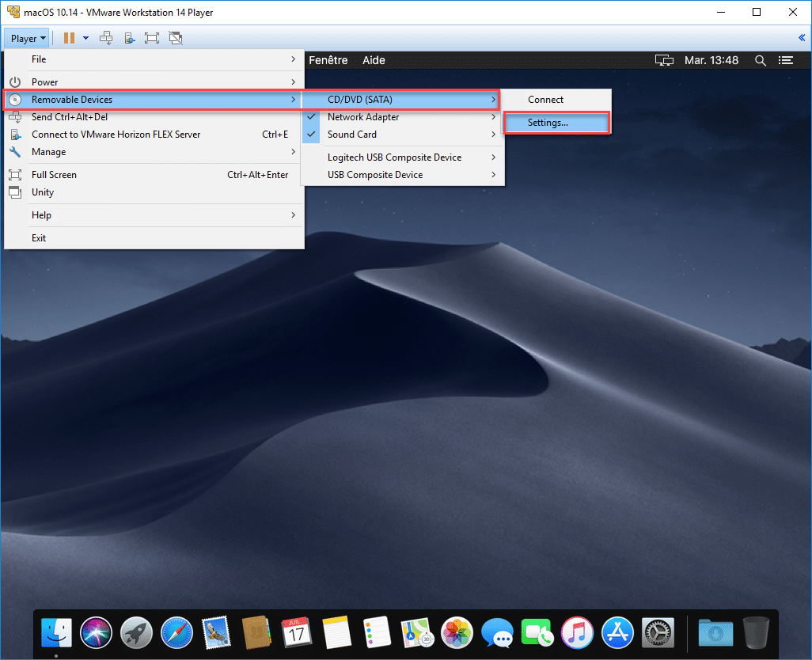Open Finder from the dock

point(56,632)
